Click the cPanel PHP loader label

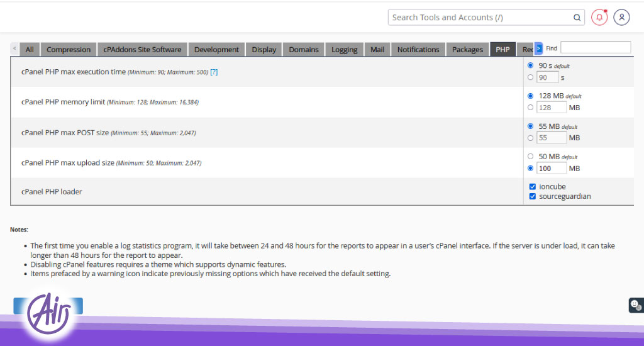[52, 191]
